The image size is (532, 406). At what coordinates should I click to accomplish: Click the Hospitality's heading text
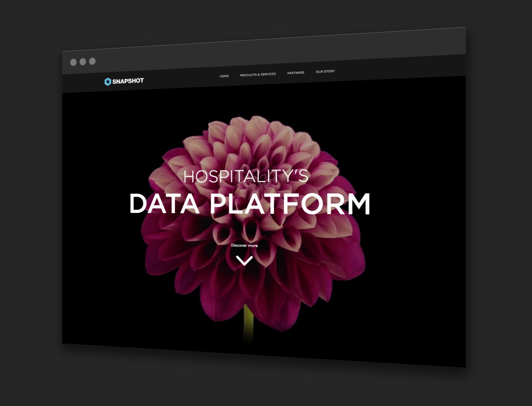pos(246,176)
